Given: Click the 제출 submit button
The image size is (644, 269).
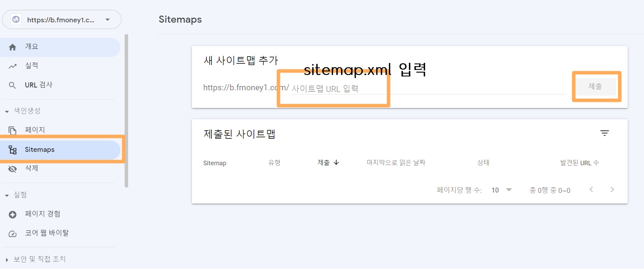Looking at the screenshot, I should pyautogui.click(x=595, y=86).
